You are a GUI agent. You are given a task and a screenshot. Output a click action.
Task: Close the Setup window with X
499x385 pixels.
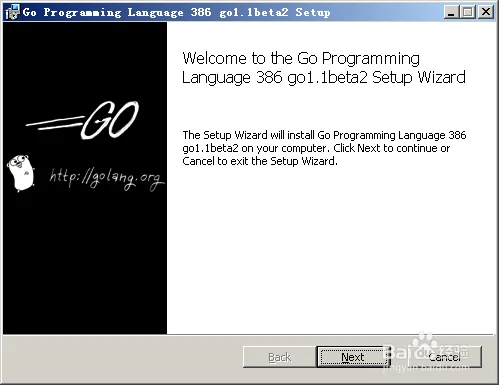486,12
